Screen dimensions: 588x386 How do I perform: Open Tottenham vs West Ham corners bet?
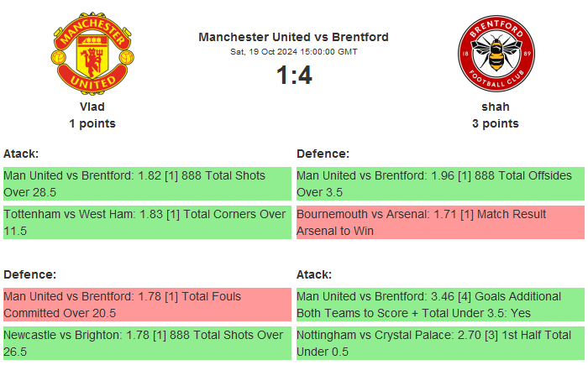147,222
